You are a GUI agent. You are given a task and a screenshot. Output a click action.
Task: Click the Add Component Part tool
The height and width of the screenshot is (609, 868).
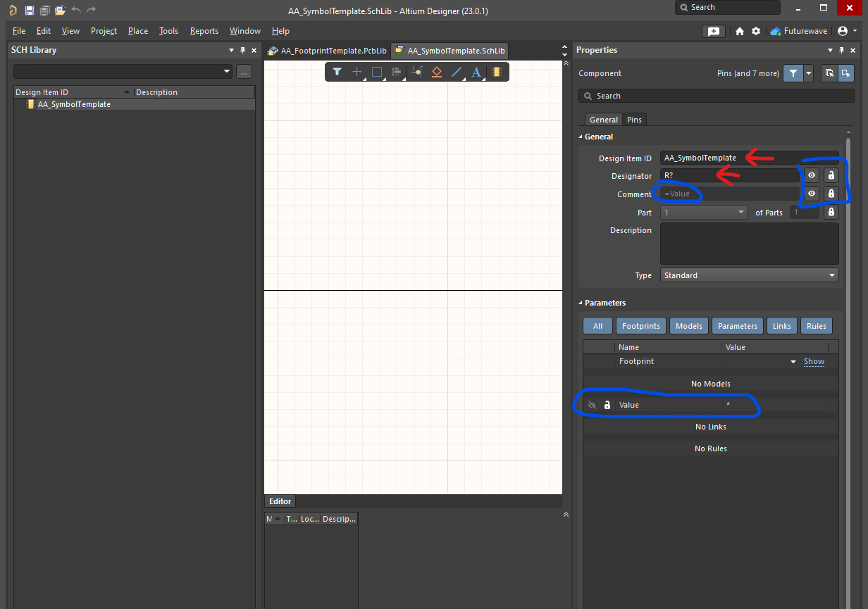coord(497,72)
